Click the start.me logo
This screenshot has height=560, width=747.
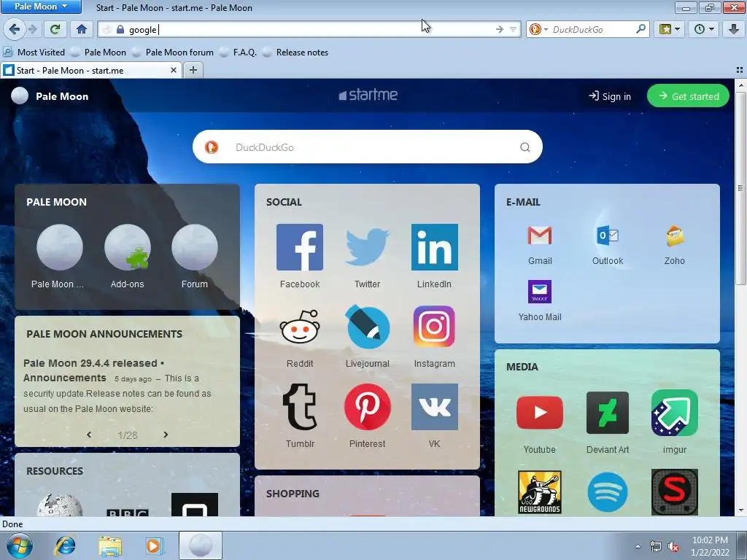click(x=368, y=95)
